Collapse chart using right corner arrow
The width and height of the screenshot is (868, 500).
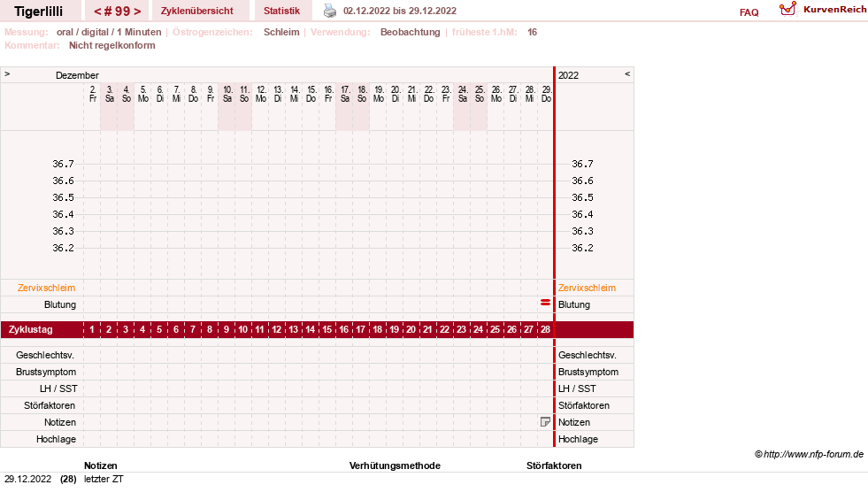tap(627, 73)
